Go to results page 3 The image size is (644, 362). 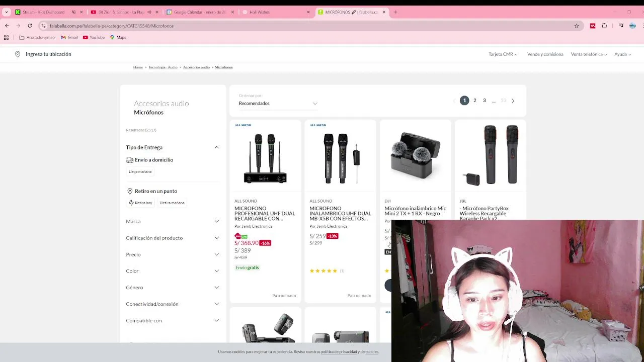pyautogui.click(x=485, y=101)
